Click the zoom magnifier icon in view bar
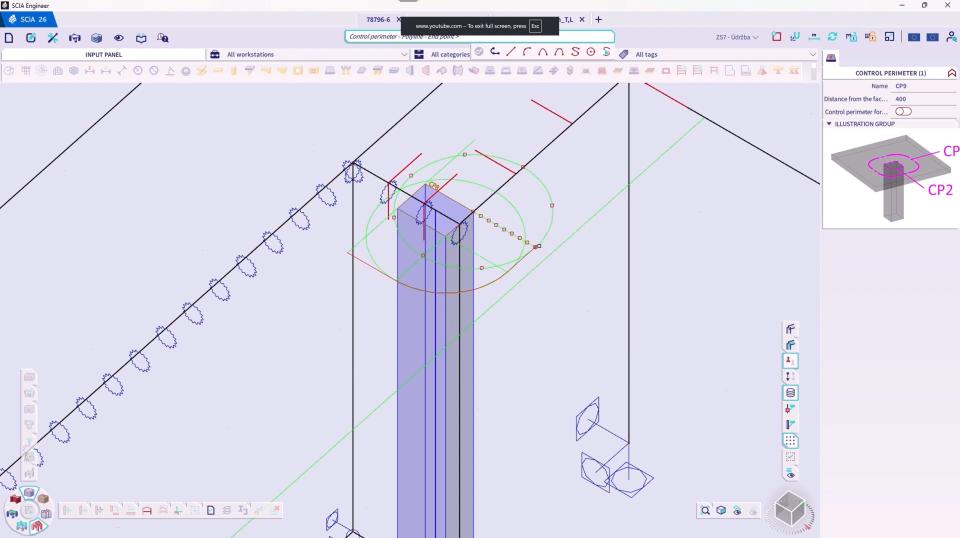Image resolution: width=960 pixels, height=538 pixels. tap(705, 510)
